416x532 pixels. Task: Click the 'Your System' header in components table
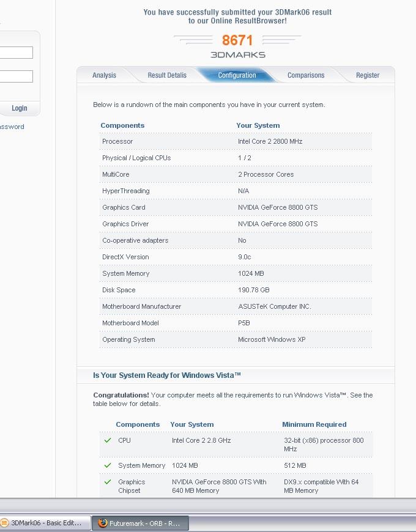pyautogui.click(x=258, y=125)
